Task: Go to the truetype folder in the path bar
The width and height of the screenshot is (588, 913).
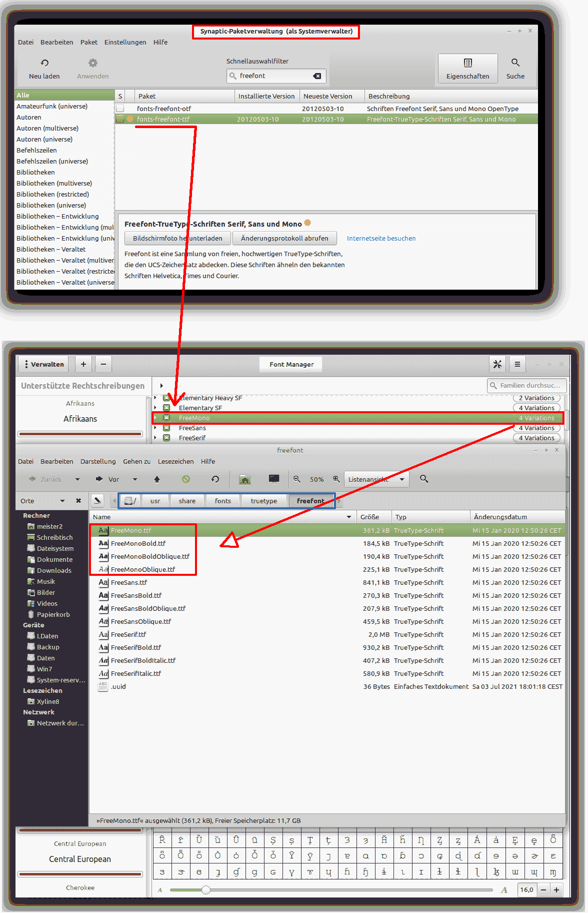Action: tap(264, 501)
